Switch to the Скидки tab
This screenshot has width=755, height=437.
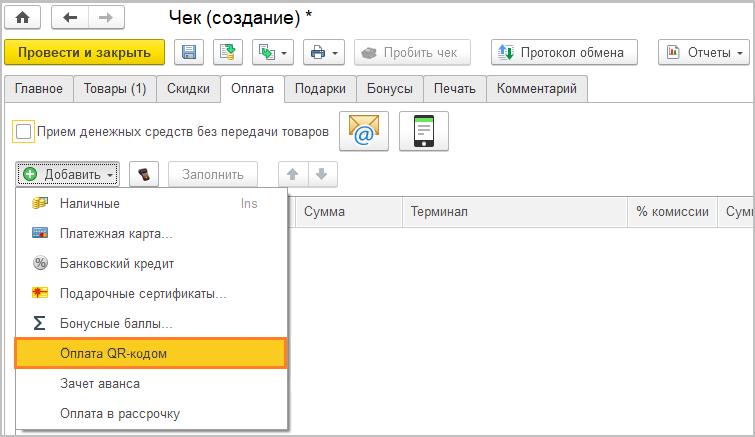[x=188, y=89]
